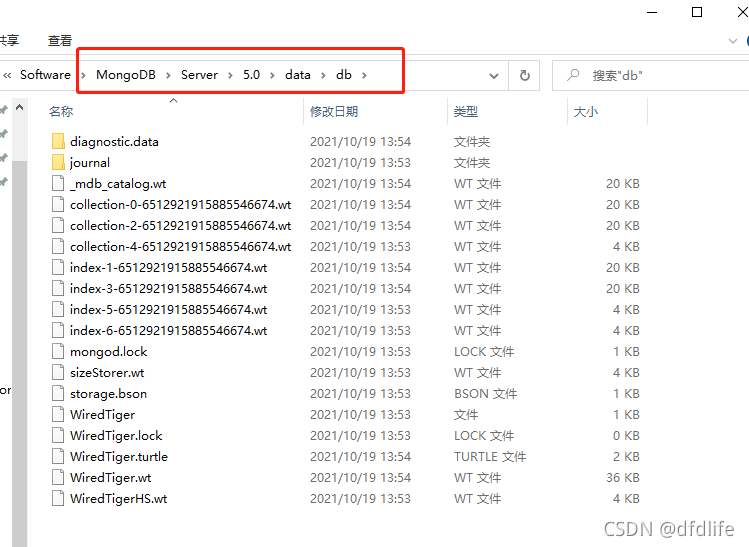Go to MongoDB in the breadcrumb
Viewport: 749px width, 547px height.
(x=126, y=75)
